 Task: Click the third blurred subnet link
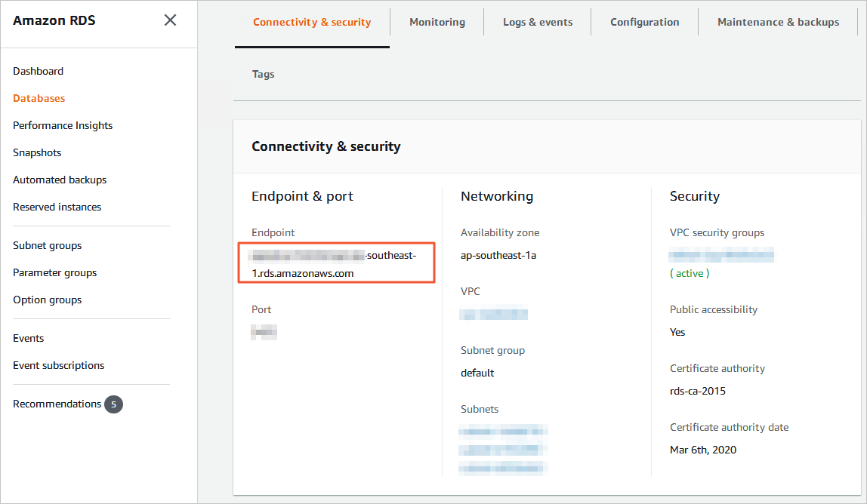pyautogui.click(x=503, y=469)
